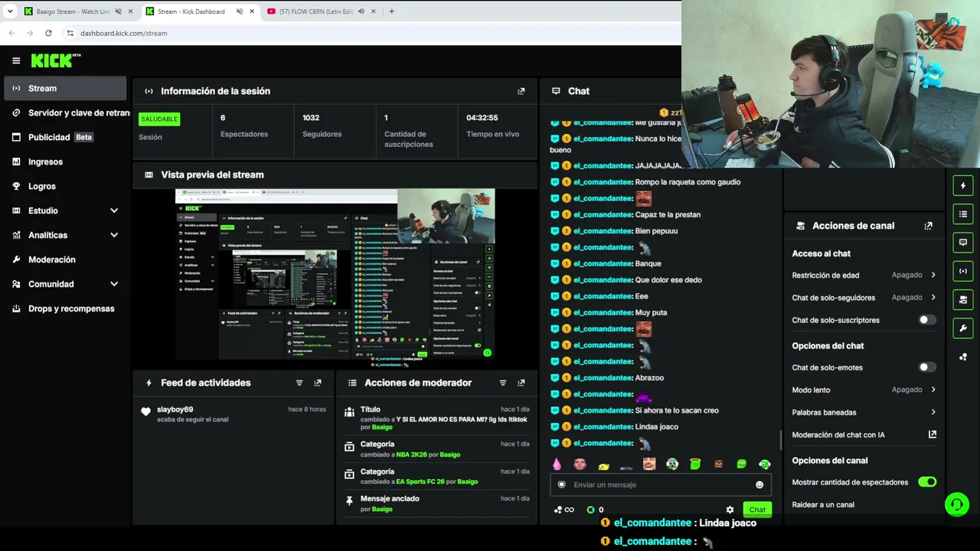
Task: Send message with the green Chat button
Action: coord(757,510)
